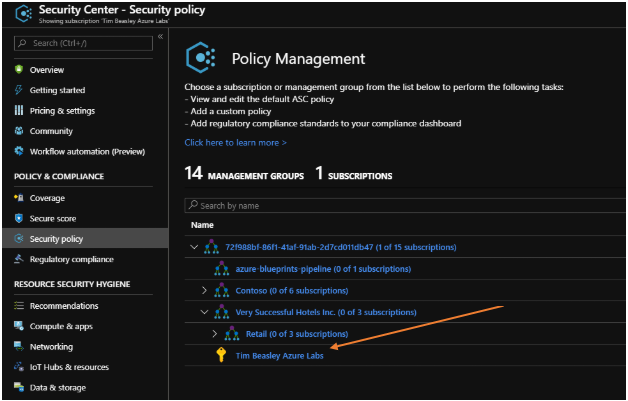
Task: Click the Coverage icon in sidebar
Action: [x=19, y=197]
